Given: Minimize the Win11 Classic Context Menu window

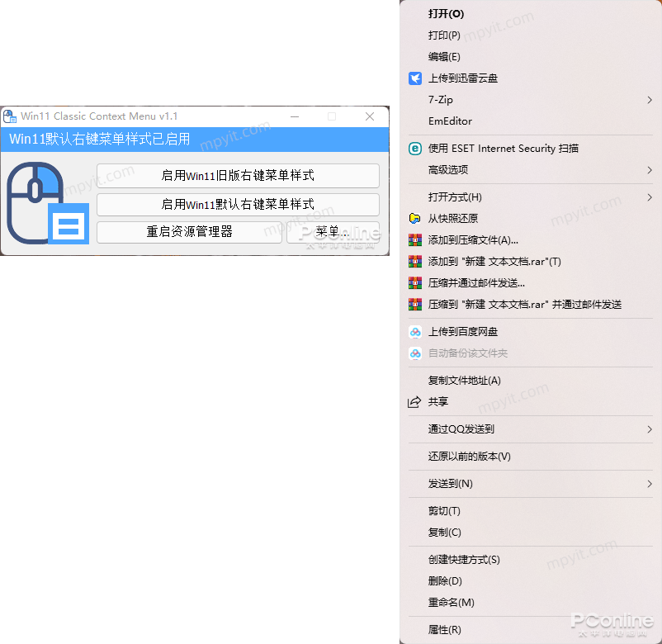Looking at the screenshot, I should (x=295, y=116).
